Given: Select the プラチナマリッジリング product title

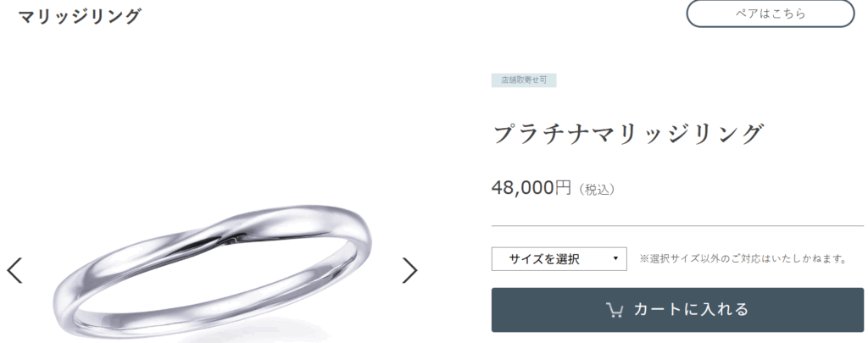Looking at the screenshot, I should (629, 135).
